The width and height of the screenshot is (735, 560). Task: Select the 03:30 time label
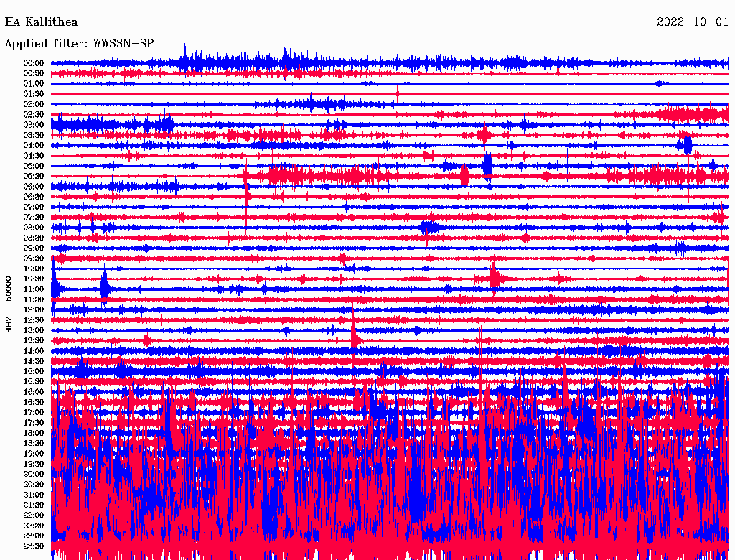[x=34, y=135]
